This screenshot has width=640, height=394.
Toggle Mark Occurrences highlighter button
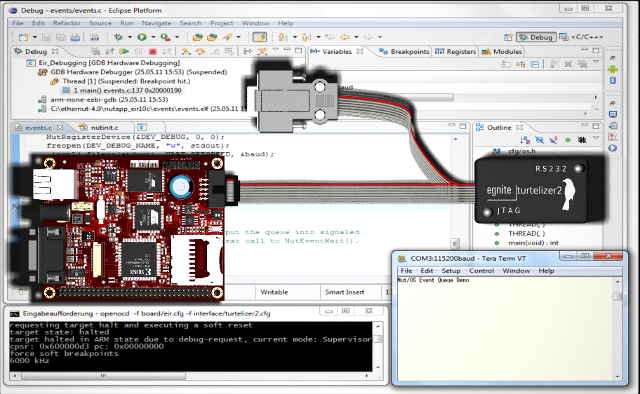click(259, 38)
